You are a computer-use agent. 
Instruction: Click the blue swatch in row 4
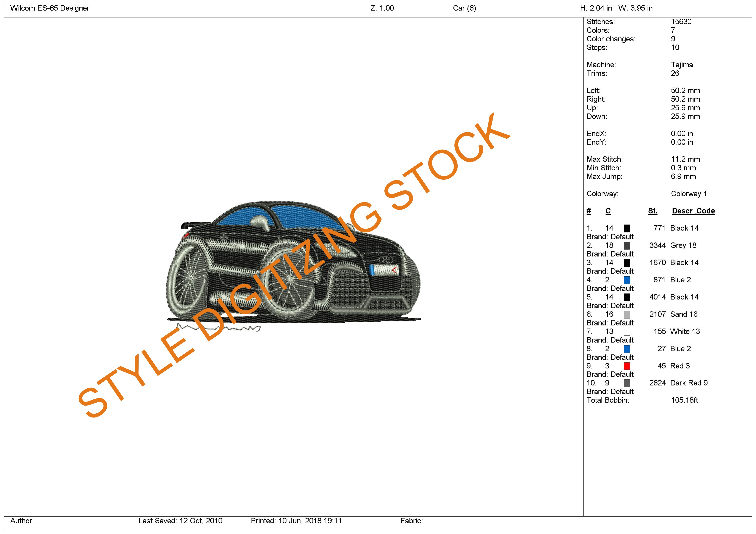627,280
